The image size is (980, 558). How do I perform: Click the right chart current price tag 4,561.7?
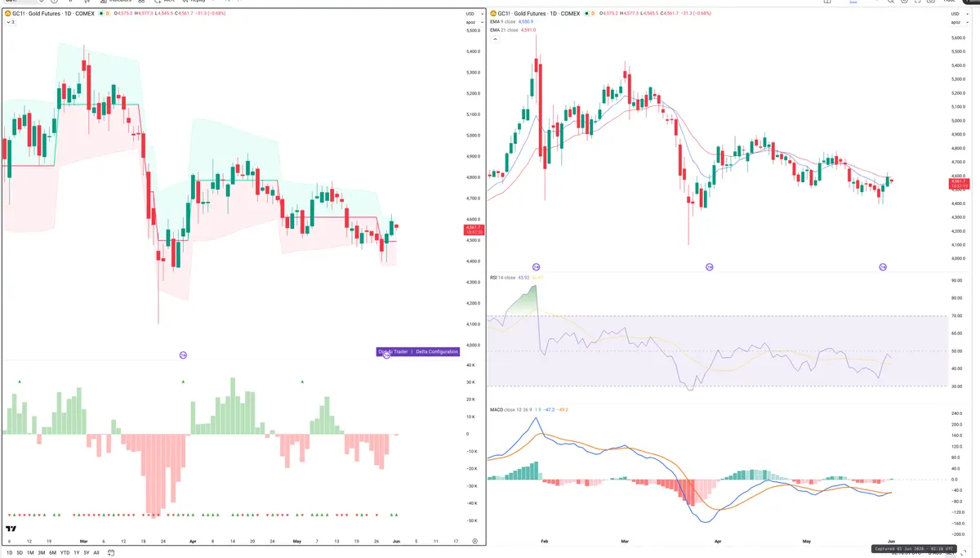click(960, 184)
